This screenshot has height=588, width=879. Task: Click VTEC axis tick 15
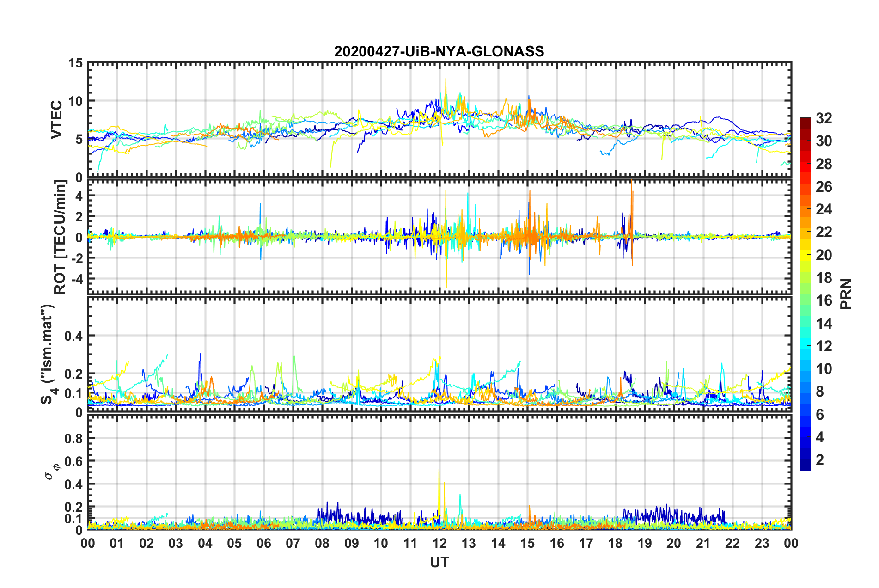(76, 63)
